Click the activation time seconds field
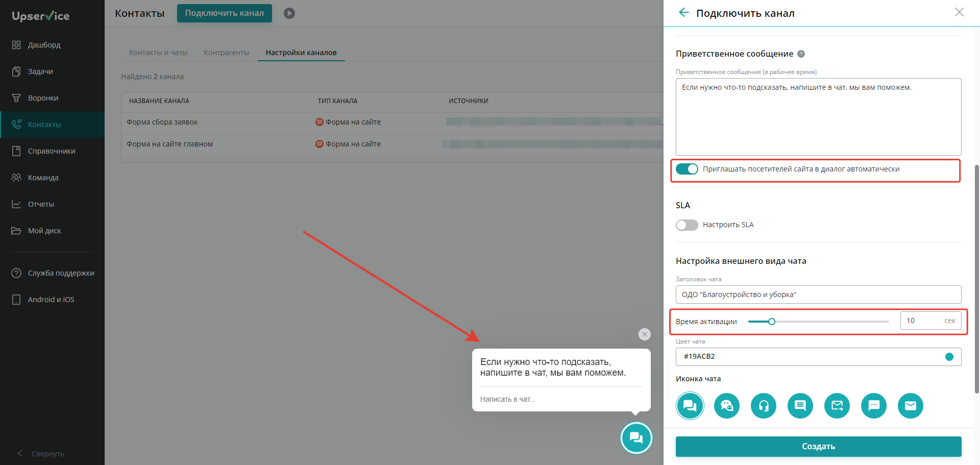The height and width of the screenshot is (465, 980). (x=930, y=321)
